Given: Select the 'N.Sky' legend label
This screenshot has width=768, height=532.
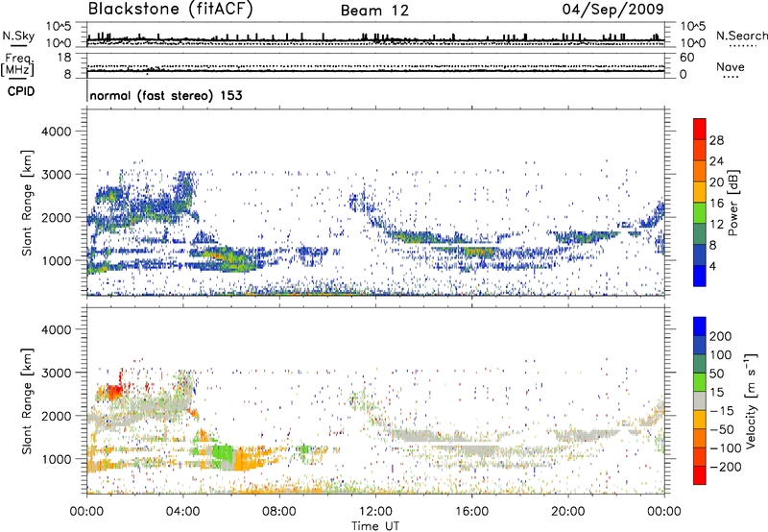Looking at the screenshot, I should 18,36.
